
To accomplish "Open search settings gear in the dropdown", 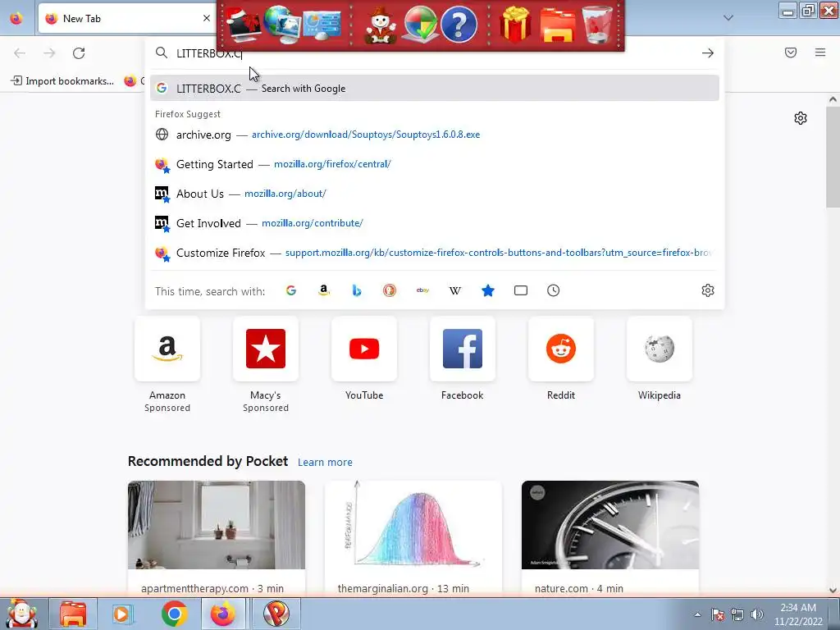I will (x=708, y=290).
